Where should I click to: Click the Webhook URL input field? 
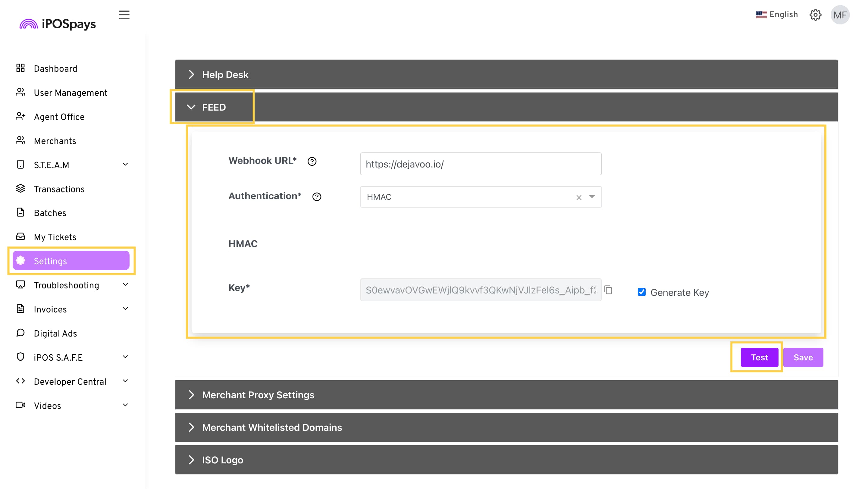click(x=481, y=164)
